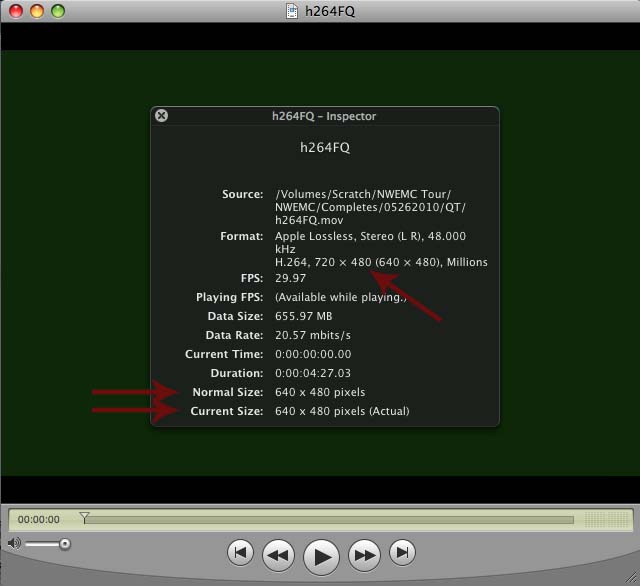Click the red close window button
The width and height of the screenshot is (640, 586).
(16, 11)
